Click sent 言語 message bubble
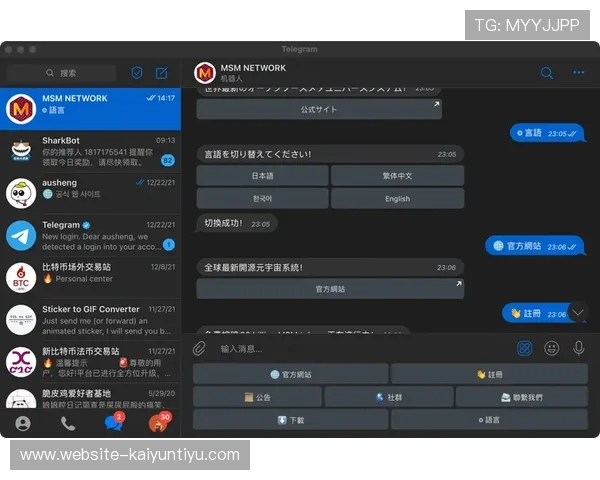The width and height of the screenshot is (600, 480). pyautogui.click(x=547, y=133)
